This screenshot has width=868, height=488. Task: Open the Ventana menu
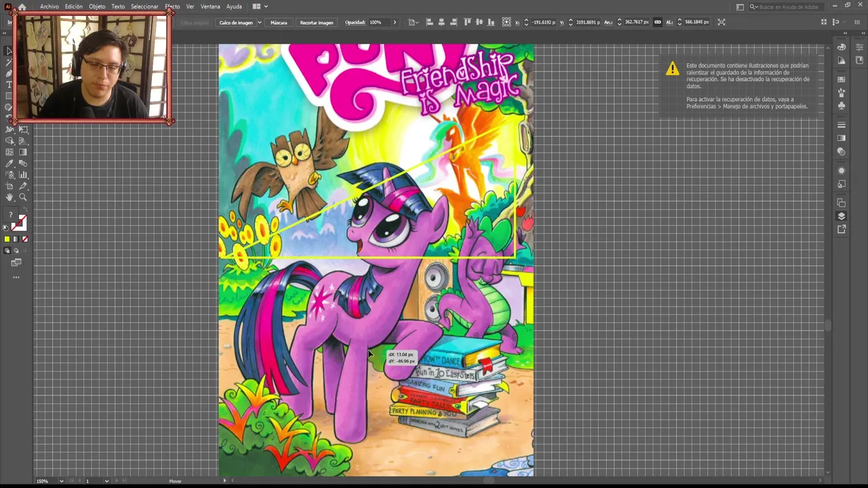pyautogui.click(x=210, y=7)
